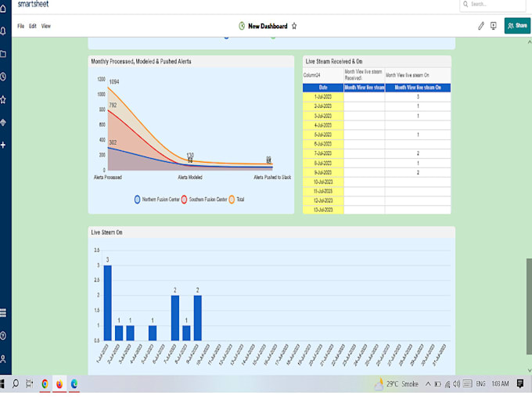
Task: Mark New Dashboard as favorite star
Action: point(294,26)
